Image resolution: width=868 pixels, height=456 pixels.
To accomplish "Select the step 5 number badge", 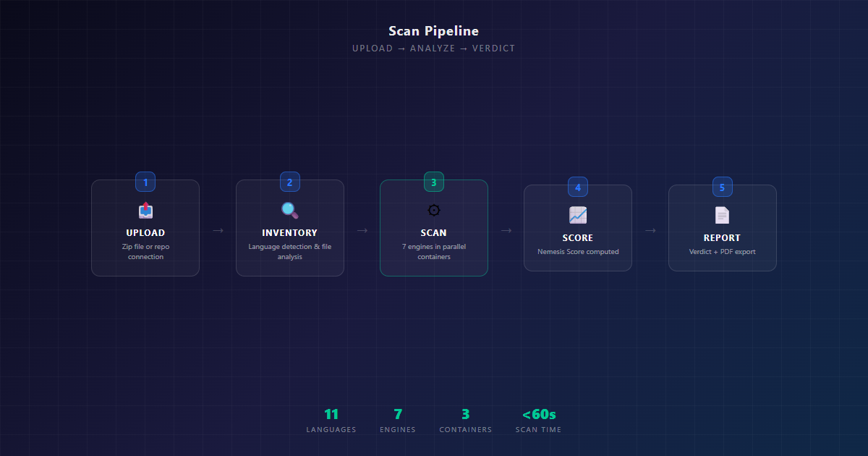I will (723, 187).
